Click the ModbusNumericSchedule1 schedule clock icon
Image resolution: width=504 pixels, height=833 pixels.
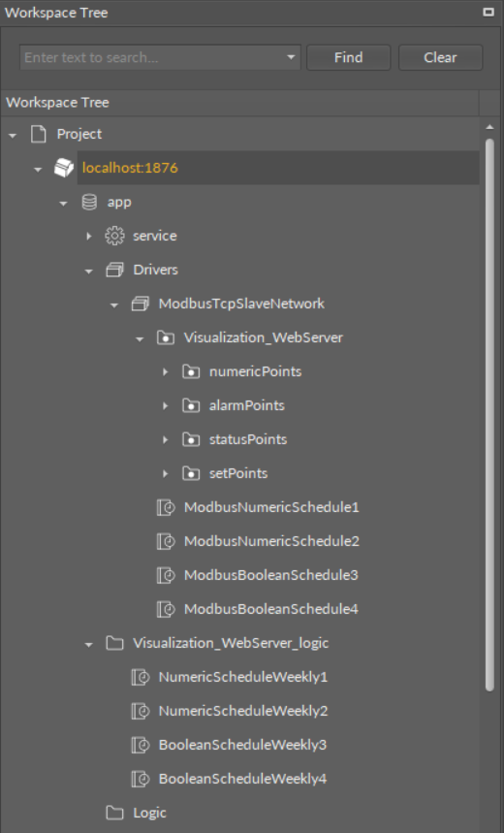point(166,507)
